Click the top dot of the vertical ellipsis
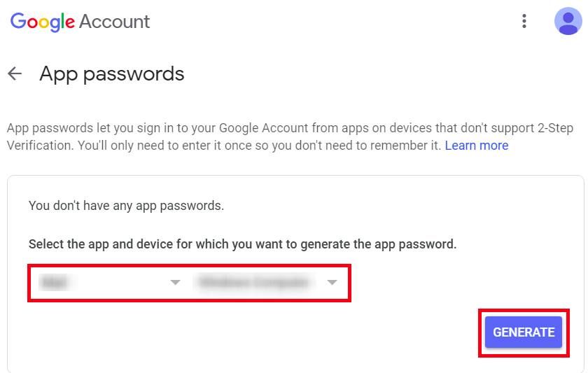This screenshot has height=373, width=588. 524,15
